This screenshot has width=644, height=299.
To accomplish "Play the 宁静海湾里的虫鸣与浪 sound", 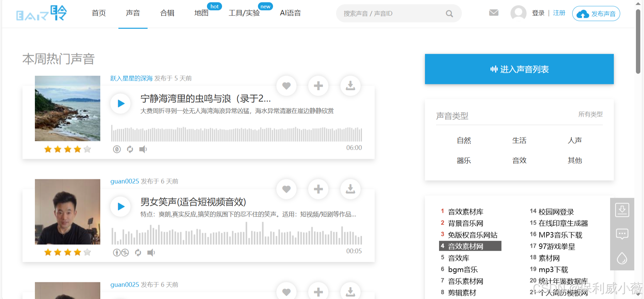I will point(121,104).
